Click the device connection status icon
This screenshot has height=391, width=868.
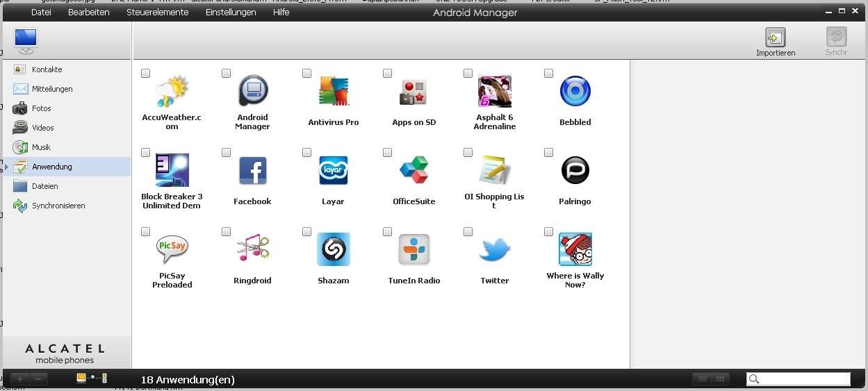(x=91, y=378)
